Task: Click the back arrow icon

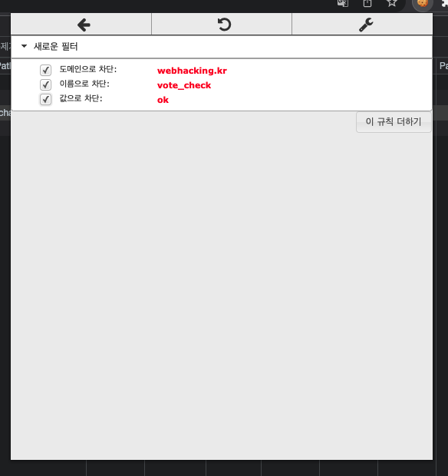Action: 84,25
